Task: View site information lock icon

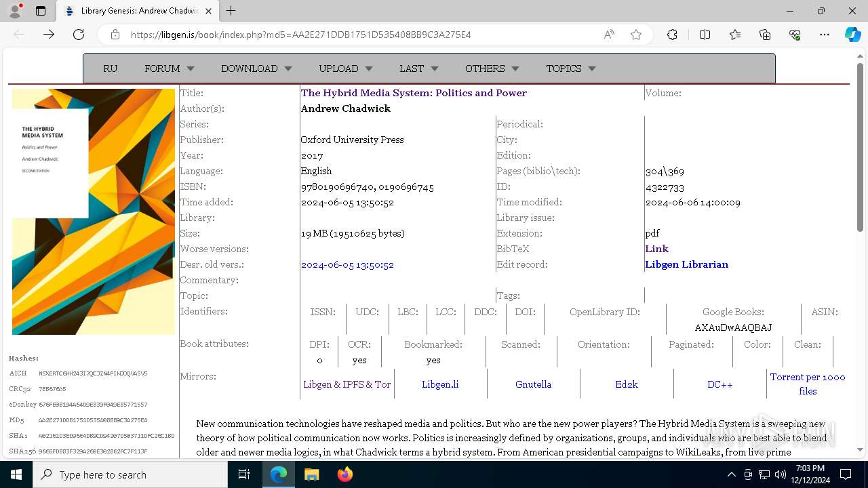Action: (115, 35)
